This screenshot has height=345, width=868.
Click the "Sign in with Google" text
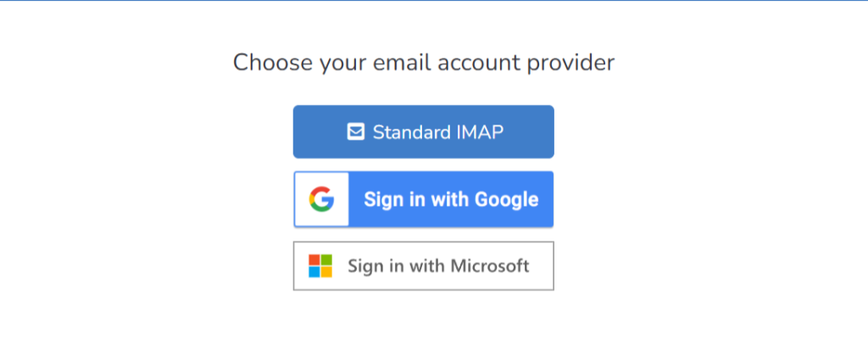pyautogui.click(x=451, y=199)
